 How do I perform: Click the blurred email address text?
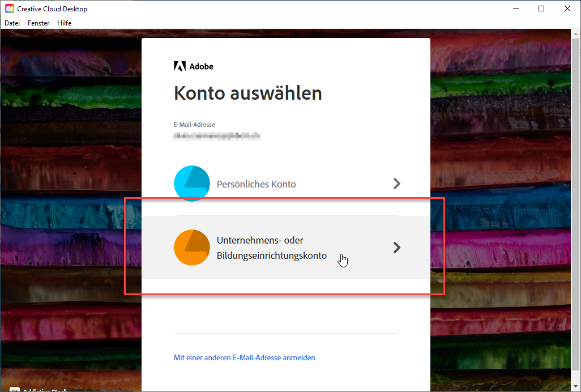(216, 136)
